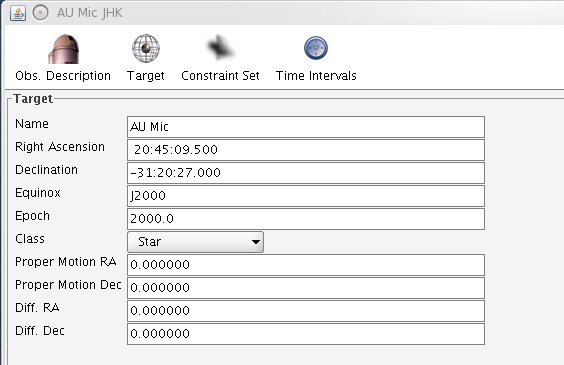This screenshot has width=564, height=365.
Task: Click the Proper Motion Dec value field
Action: pos(306,288)
